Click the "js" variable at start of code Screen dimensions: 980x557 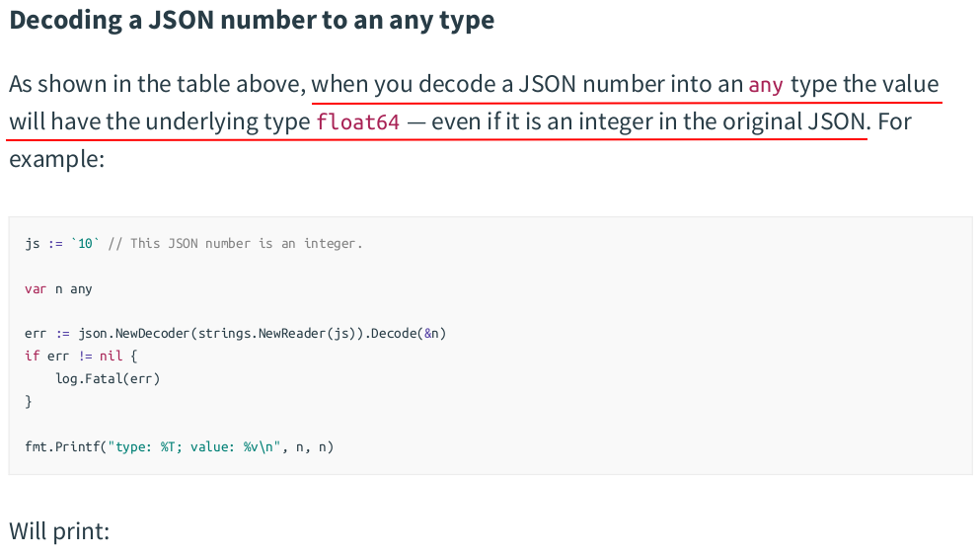32,244
